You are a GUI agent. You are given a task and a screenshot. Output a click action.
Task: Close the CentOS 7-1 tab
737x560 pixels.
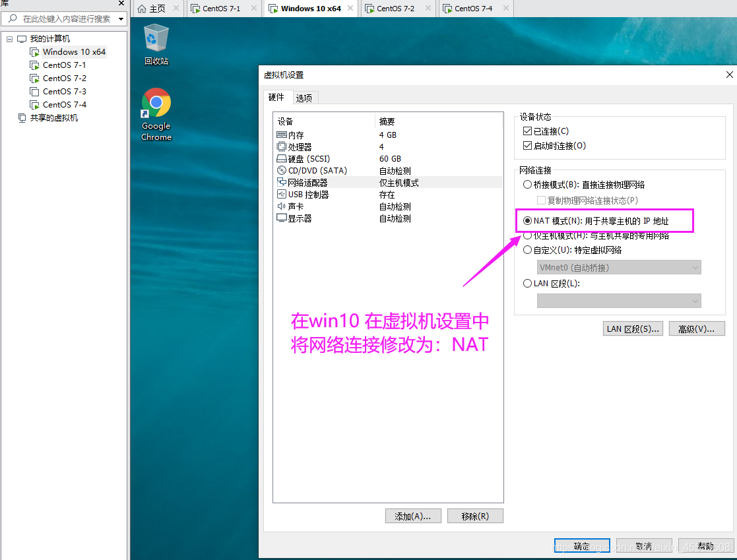tap(254, 8)
